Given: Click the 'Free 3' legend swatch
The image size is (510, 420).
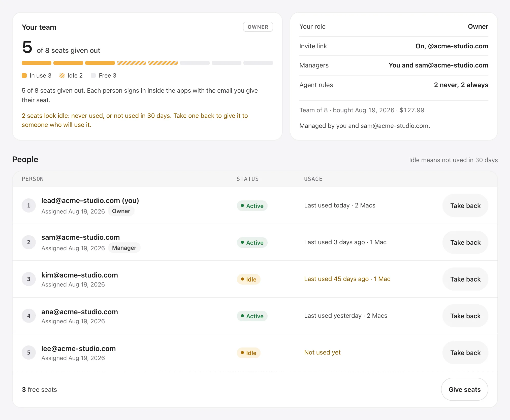Looking at the screenshot, I should (x=93, y=76).
